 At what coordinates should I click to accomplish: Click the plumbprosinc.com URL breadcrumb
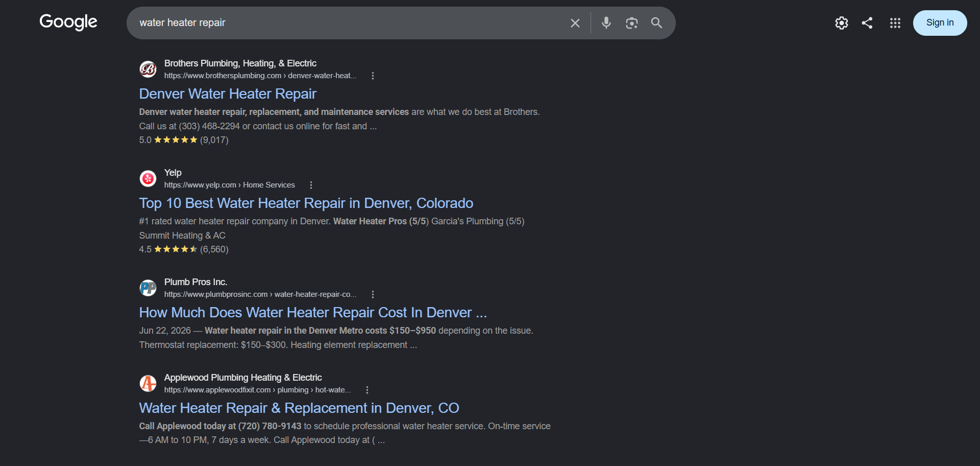pyautogui.click(x=260, y=294)
